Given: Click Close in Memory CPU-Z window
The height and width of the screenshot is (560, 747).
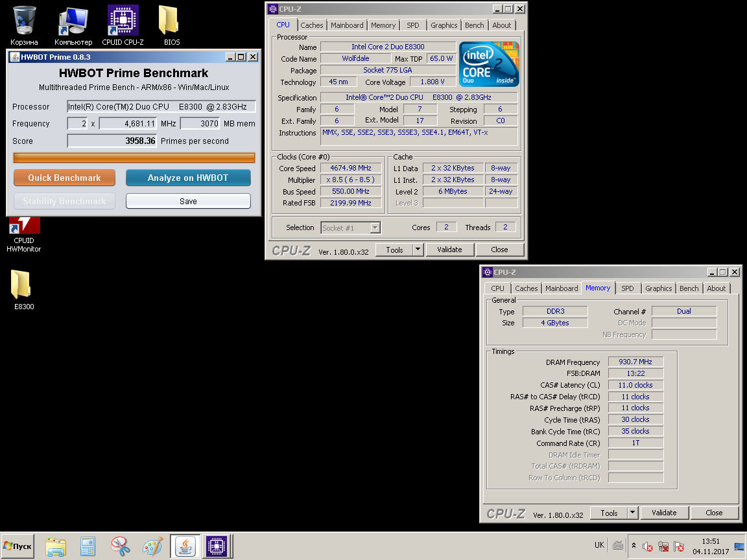Looking at the screenshot, I should [x=714, y=513].
